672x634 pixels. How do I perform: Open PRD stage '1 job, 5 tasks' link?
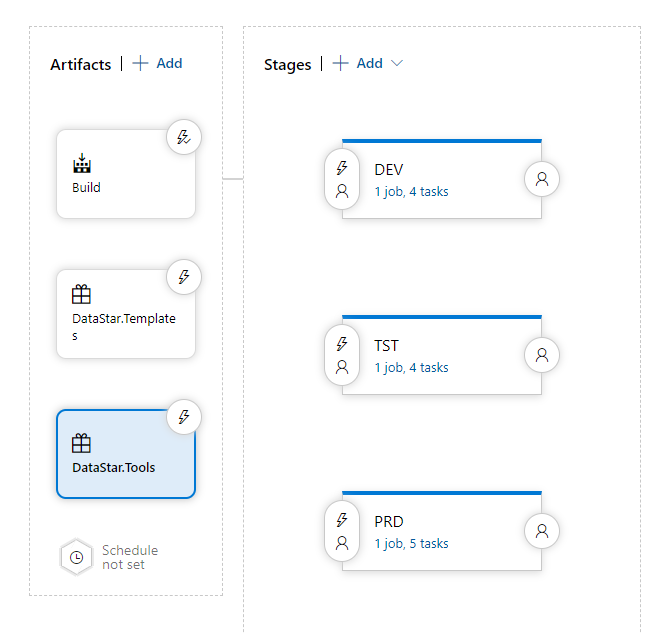point(411,543)
